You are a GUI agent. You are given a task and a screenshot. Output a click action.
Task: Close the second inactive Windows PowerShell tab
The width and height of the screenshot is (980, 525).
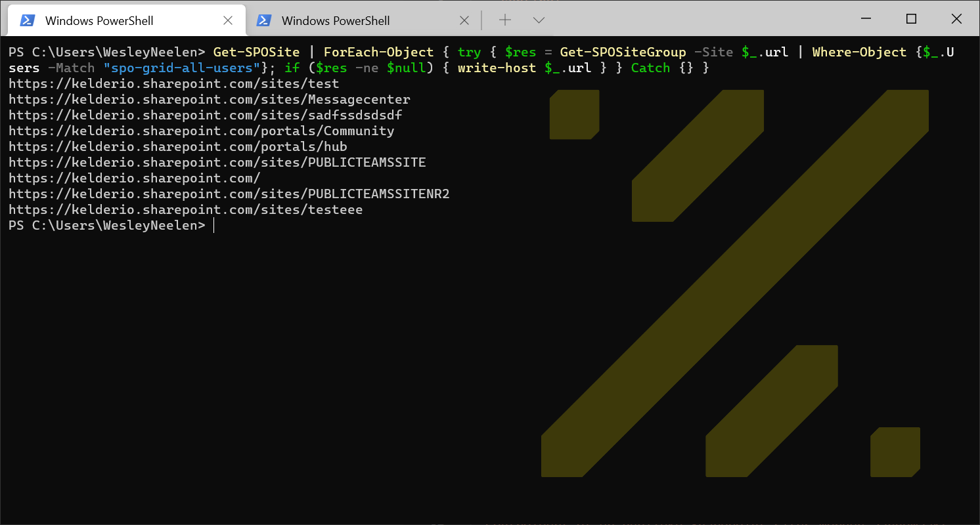click(464, 20)
